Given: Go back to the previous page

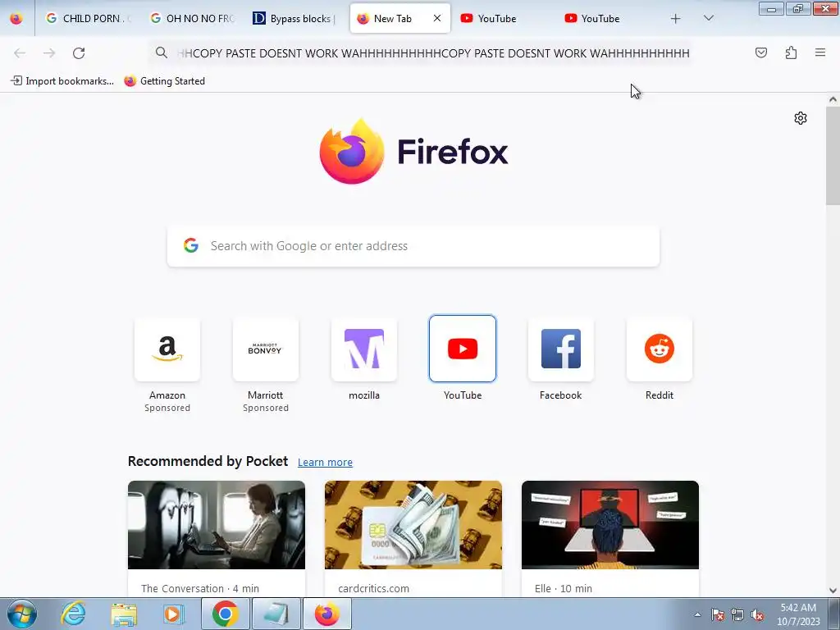Looking at the screenshot, I should point(20,53).
